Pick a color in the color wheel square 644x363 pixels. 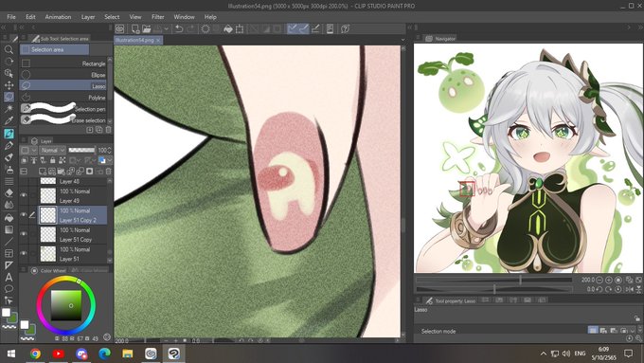(66, 305)
